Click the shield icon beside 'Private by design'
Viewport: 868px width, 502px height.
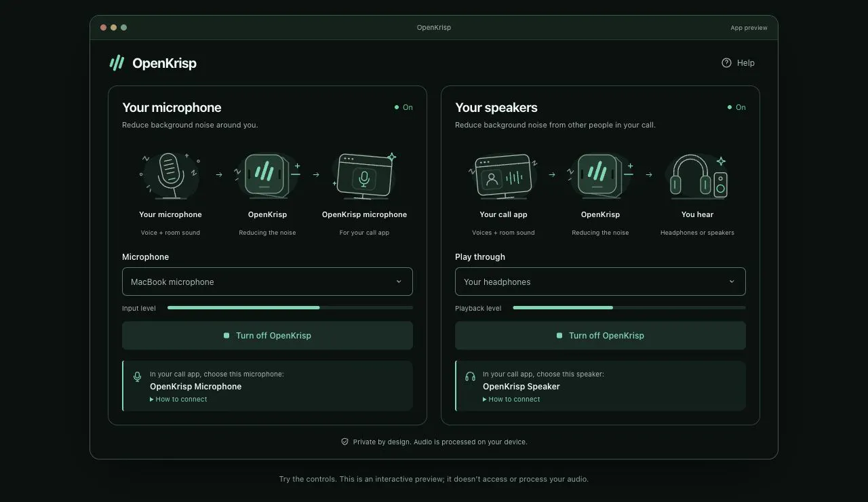coord(344,442)
